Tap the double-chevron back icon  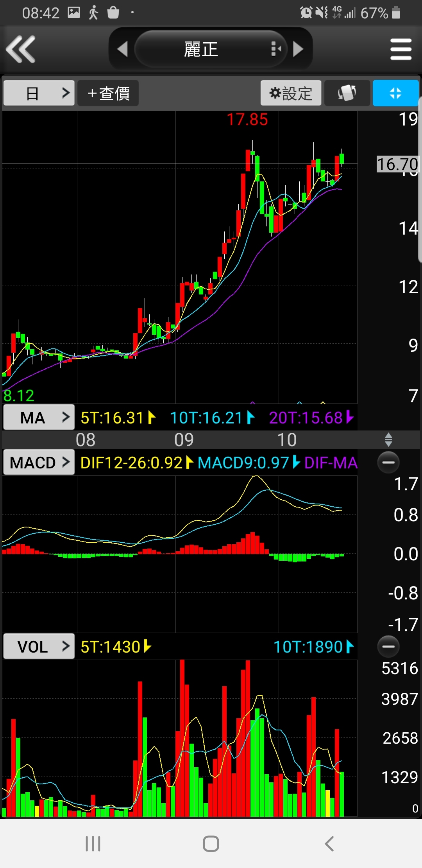21,49
